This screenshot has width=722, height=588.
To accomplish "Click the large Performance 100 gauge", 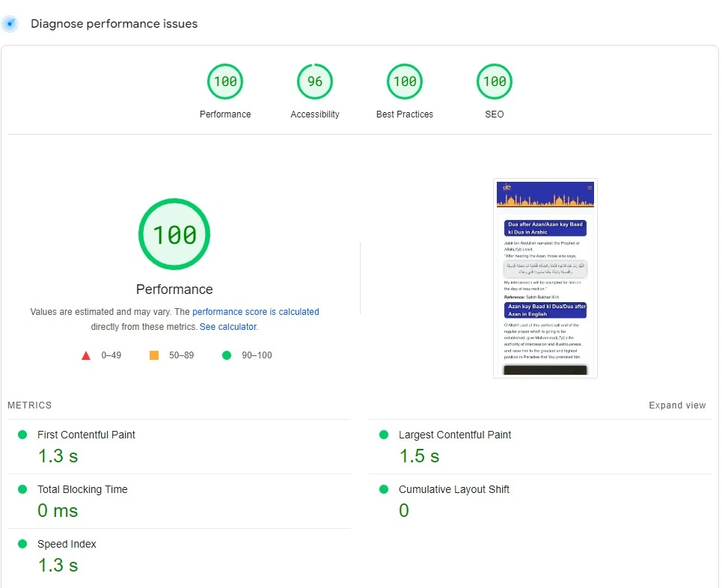I will pyautogui.click(x=174, y=234).
